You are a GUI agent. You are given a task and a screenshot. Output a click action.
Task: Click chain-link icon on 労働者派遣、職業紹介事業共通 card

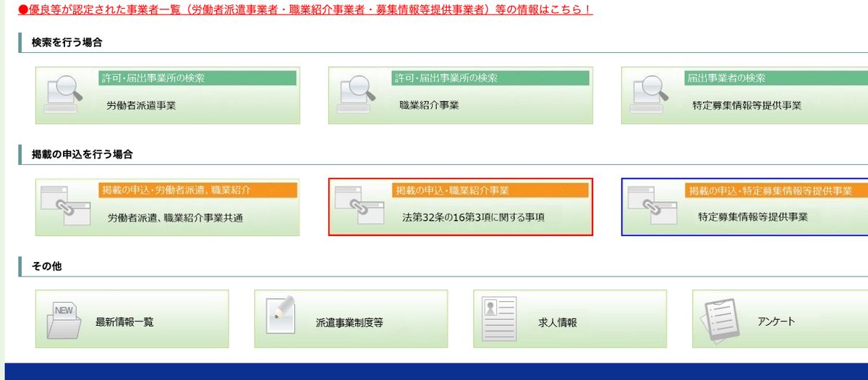coord(65,206)
